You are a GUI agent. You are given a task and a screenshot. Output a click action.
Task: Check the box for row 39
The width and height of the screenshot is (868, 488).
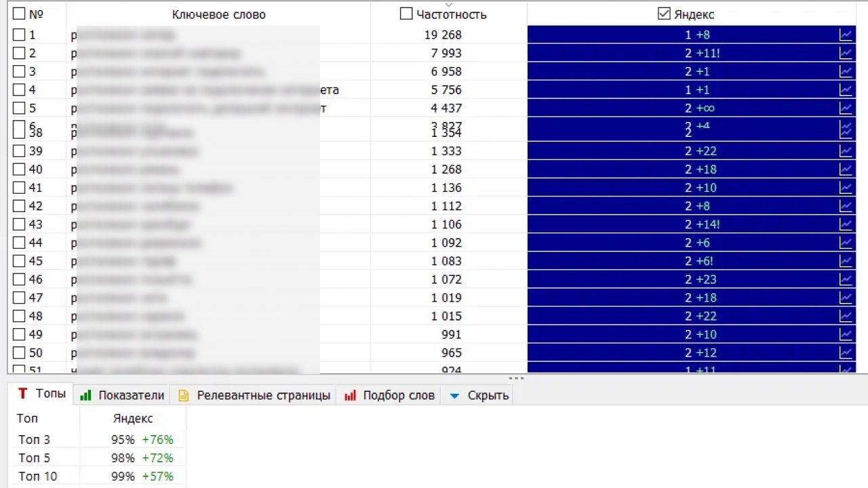coord(19,150)
